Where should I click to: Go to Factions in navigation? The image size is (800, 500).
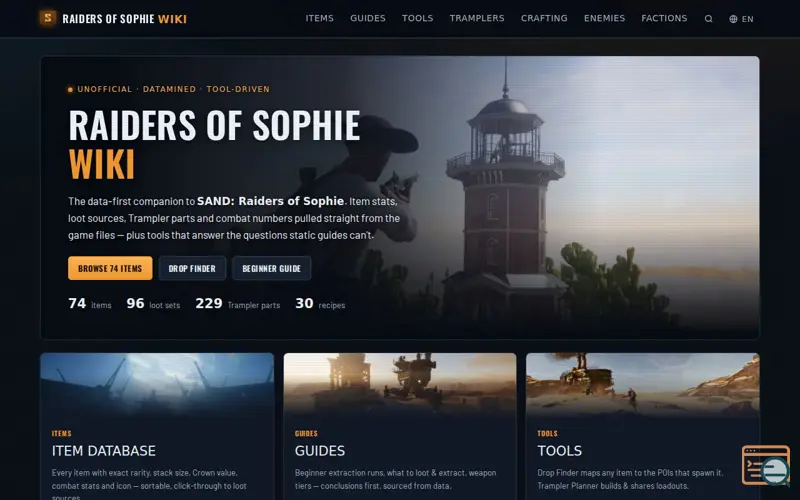click(664, 18)
